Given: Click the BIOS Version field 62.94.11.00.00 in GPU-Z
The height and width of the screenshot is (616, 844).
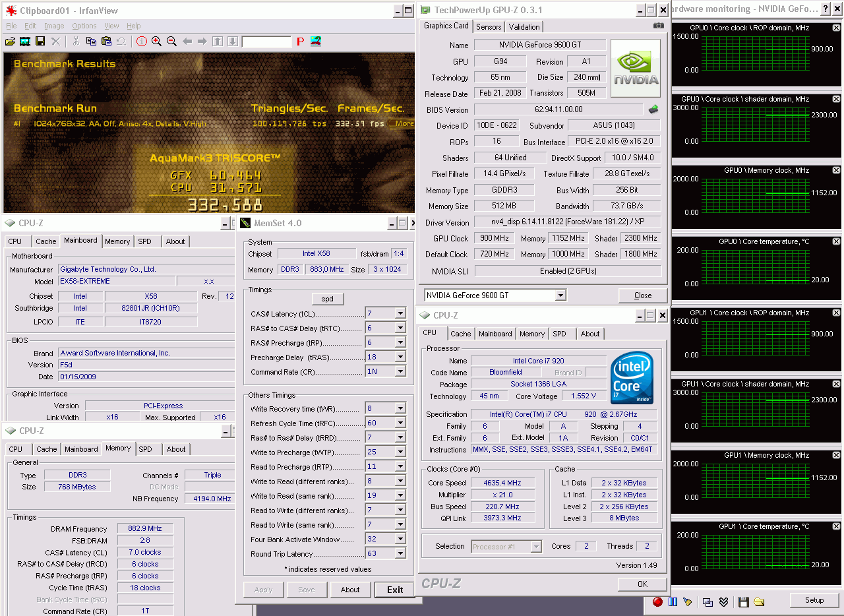Looking at the screenshot, I should click(x=558, y=109).
